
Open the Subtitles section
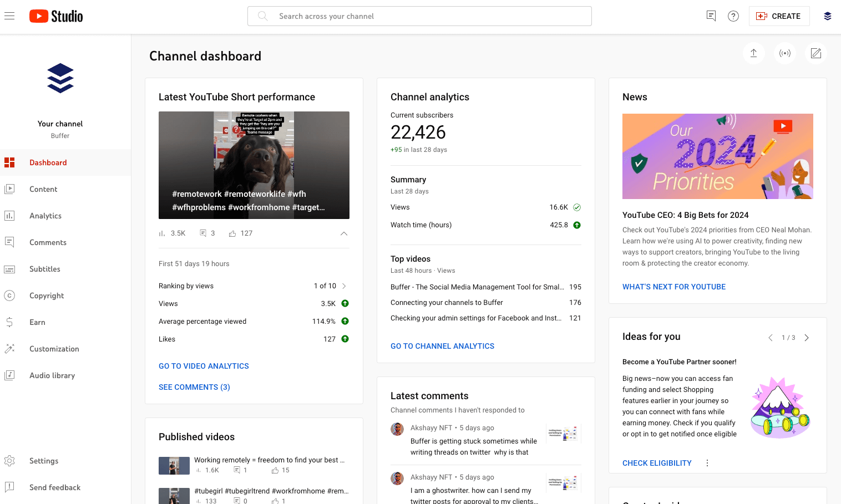pos(44,269)
